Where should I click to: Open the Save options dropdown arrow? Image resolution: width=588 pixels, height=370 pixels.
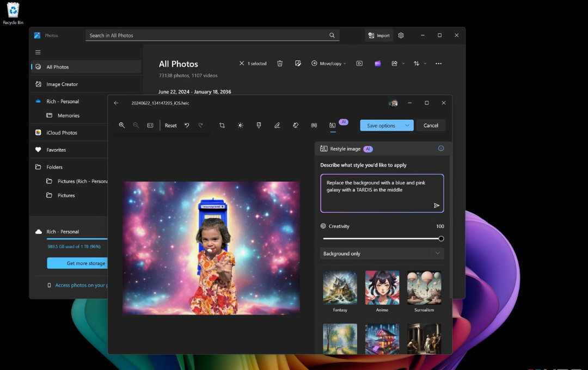click(407, 126)
